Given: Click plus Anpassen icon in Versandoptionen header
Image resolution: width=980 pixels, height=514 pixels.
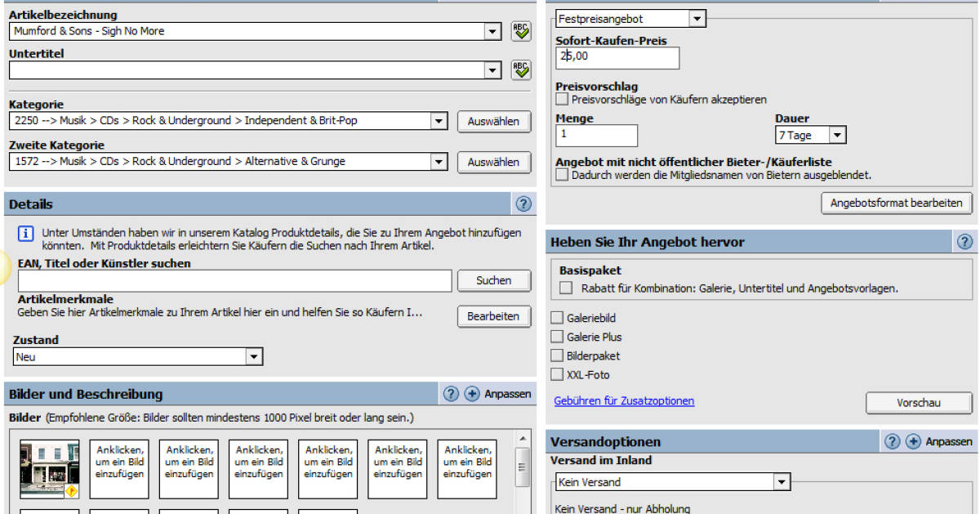Looking at the screenshot, I should pos(913,441).
